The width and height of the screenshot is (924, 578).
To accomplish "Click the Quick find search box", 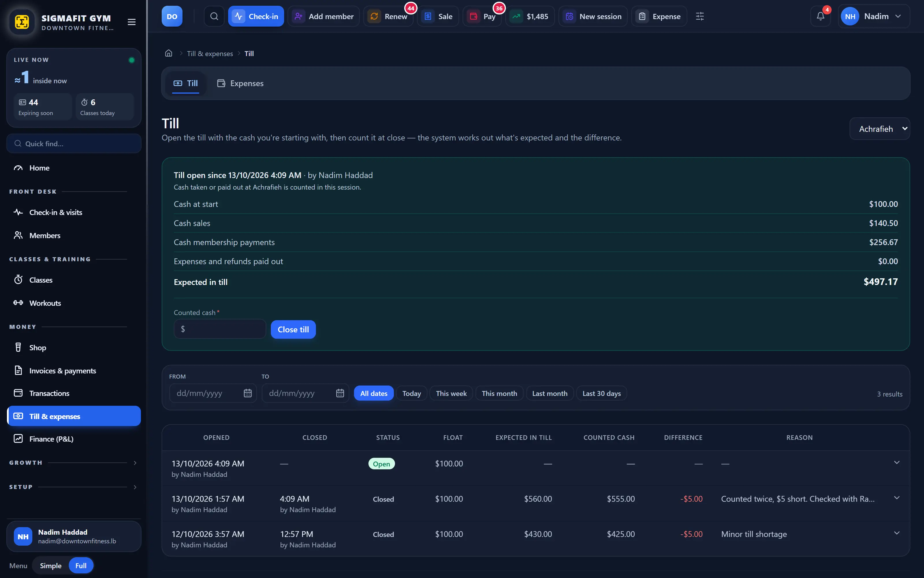I will [x=74, y=144].
